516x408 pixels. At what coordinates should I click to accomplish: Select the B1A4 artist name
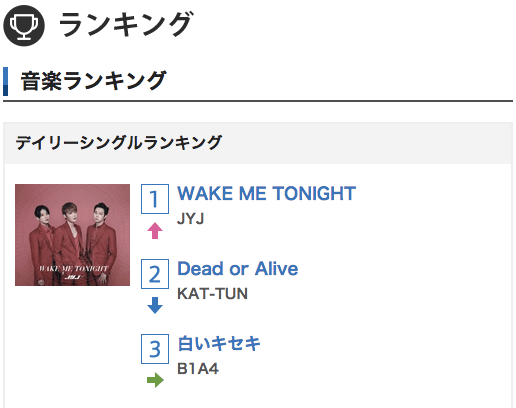pyautogui.click(x=198, y=369)
